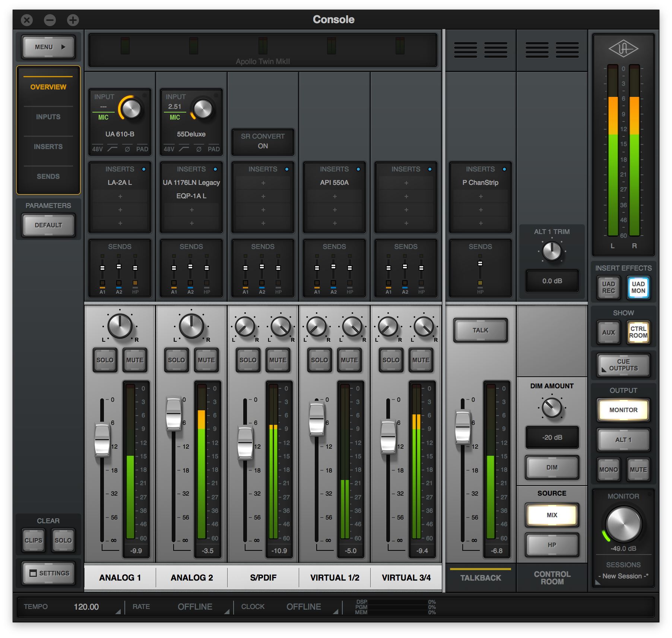Toggle MONO monitor output
This screenshot has width=672, height=638.
click(608, 470)
